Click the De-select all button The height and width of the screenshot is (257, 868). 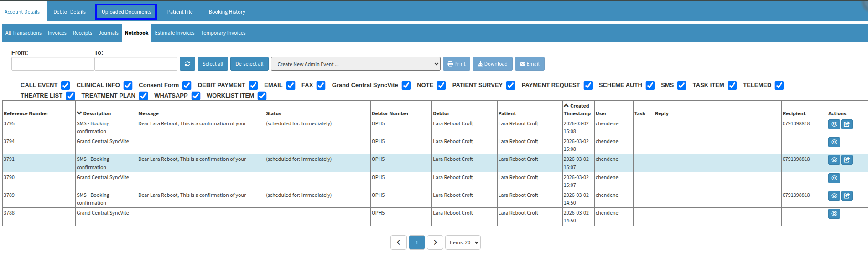249,64
